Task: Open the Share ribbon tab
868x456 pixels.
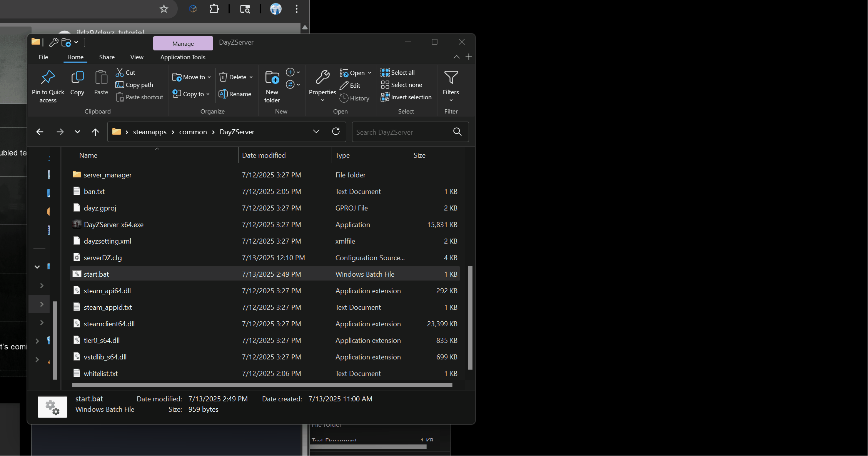Action: (x=107, y=57)
